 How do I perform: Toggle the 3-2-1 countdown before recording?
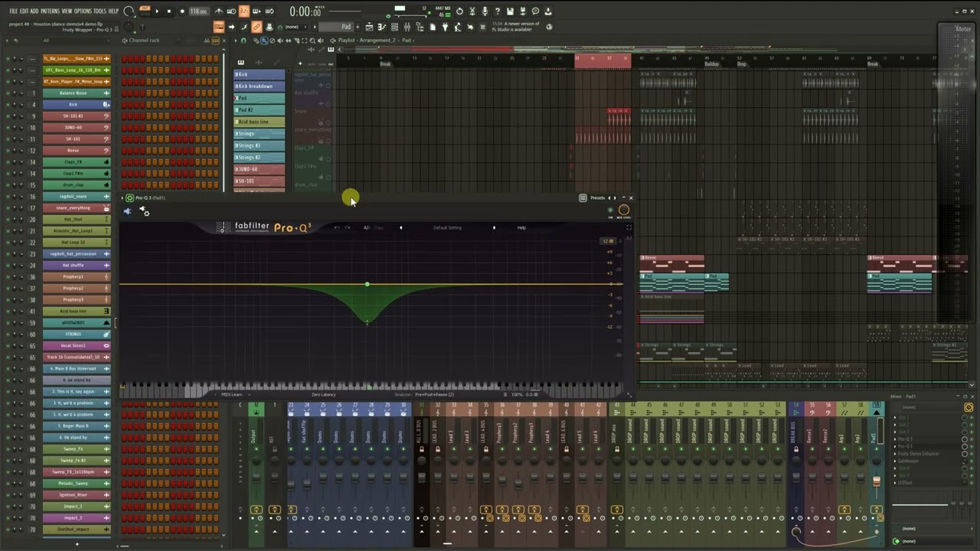coord(244,11)
